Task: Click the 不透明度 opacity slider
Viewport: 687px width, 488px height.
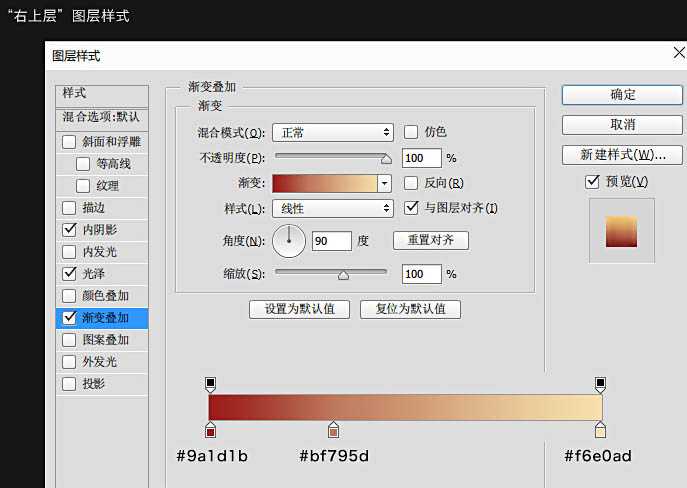Action: [330, 157]
